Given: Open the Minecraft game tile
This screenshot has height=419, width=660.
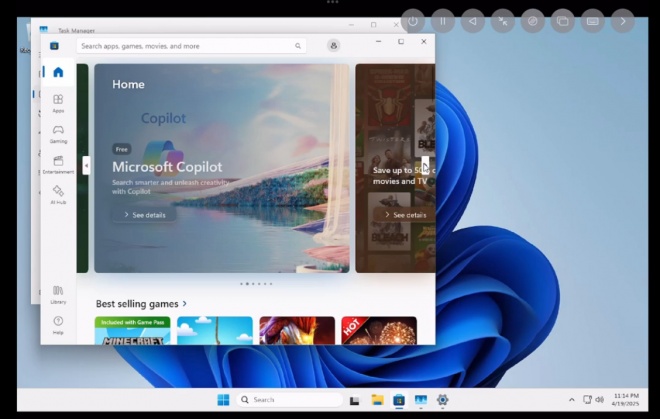Looking at the screenshot, I should click(x=133, y=331).
